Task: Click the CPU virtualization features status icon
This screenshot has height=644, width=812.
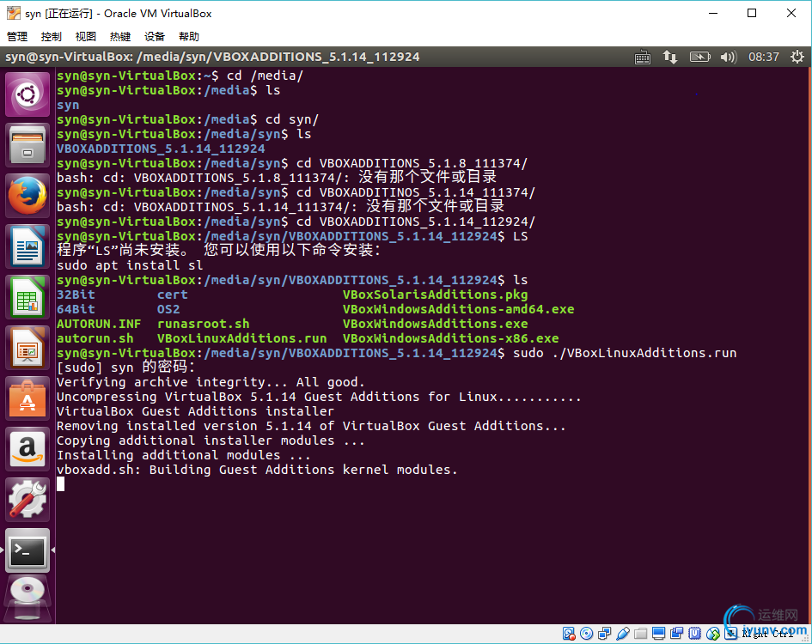Action: 695,634
